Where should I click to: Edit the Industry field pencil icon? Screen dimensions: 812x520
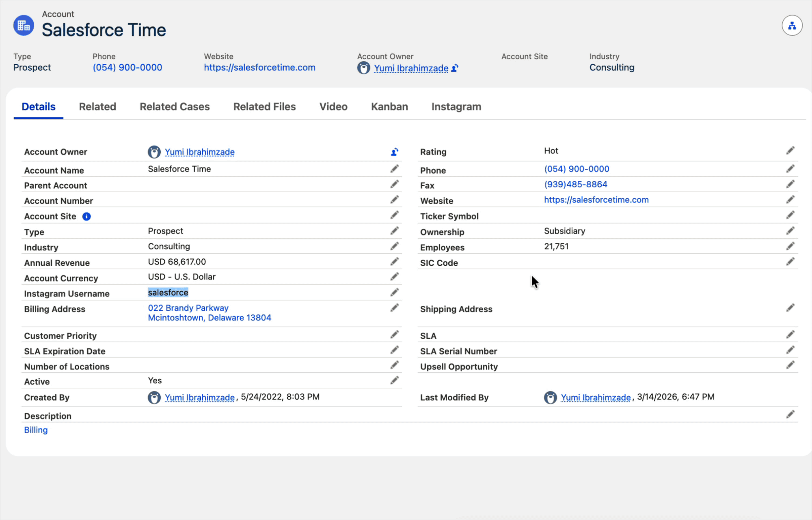(394, 246)
